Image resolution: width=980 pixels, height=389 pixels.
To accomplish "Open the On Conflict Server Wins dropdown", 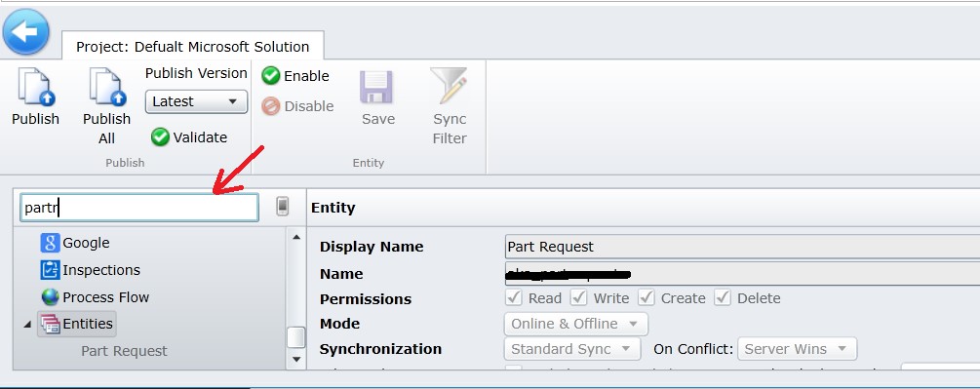I will click(797, 349).
